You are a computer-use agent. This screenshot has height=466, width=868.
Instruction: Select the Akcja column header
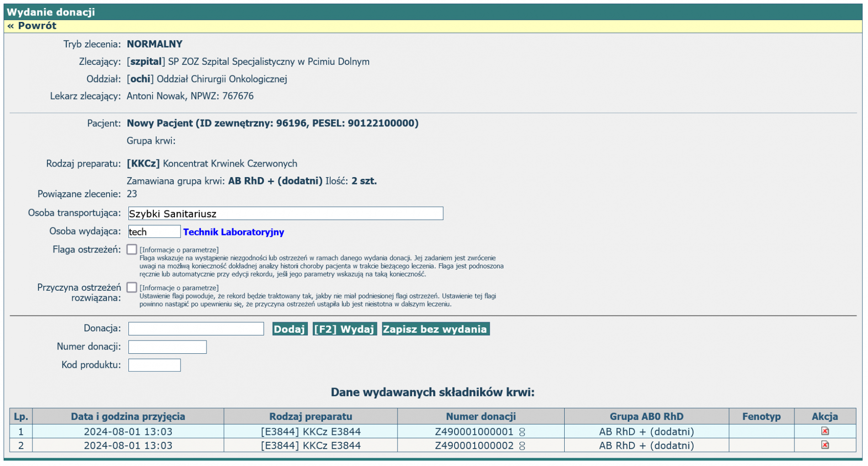coord(825,417)
